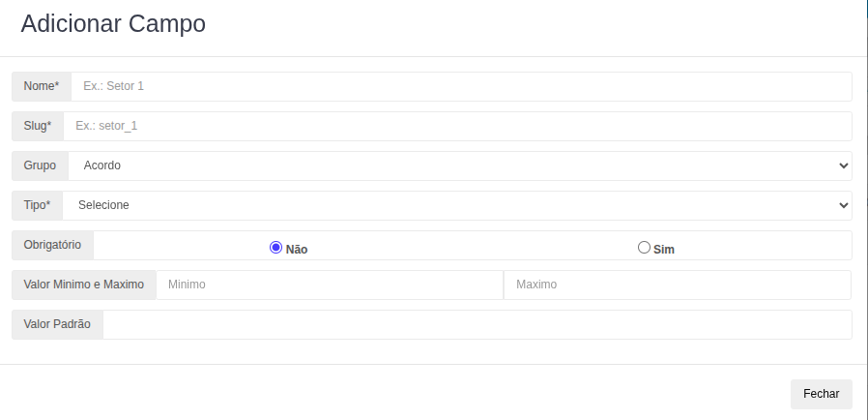Click the Tipo* field label

pos(38,205)
